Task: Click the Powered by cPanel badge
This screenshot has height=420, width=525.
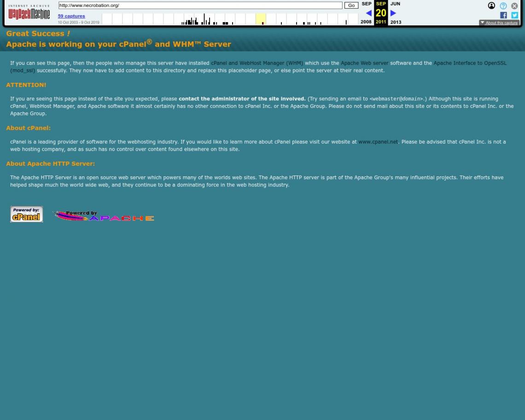Action: (26, 214)
